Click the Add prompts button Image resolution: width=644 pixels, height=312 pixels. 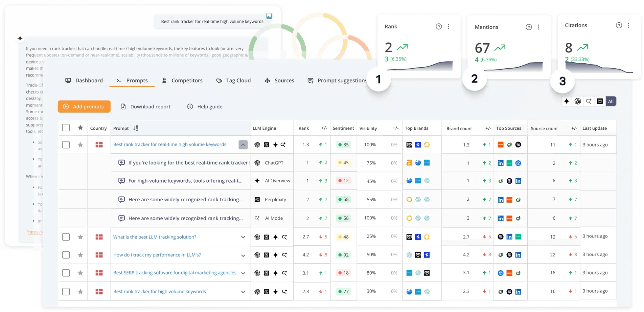point(84,106)
